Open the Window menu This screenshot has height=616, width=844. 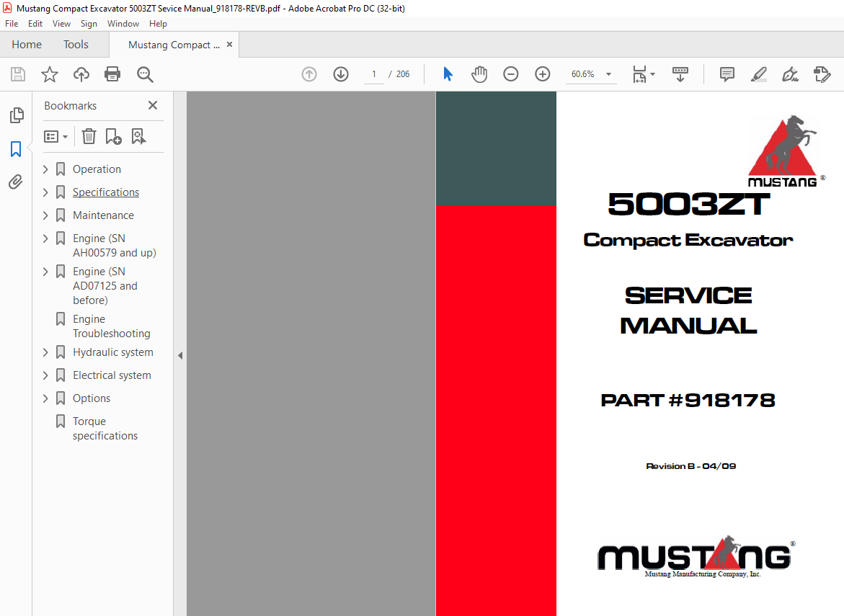(123, 24)
